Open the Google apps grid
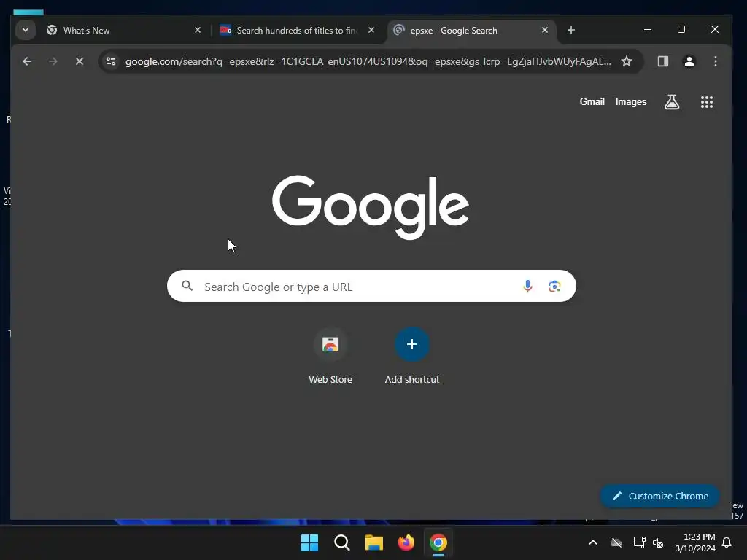The width and height of the screenshot is (747, 560). coord(706,102)
